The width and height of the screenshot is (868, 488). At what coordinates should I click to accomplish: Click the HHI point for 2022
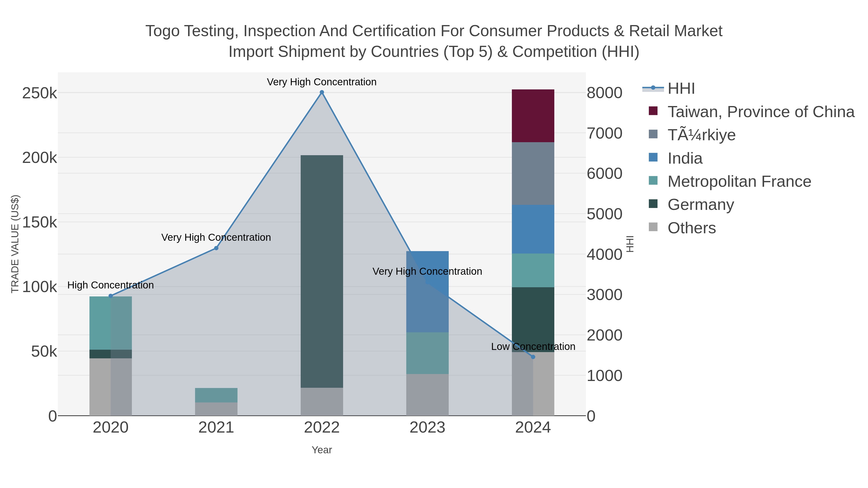(322, 92)
